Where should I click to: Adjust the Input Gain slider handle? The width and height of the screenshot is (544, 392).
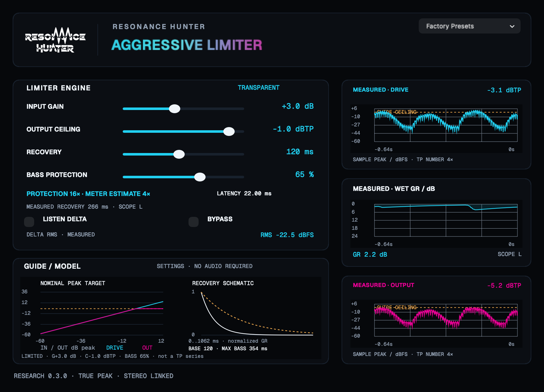click(175, 109)
